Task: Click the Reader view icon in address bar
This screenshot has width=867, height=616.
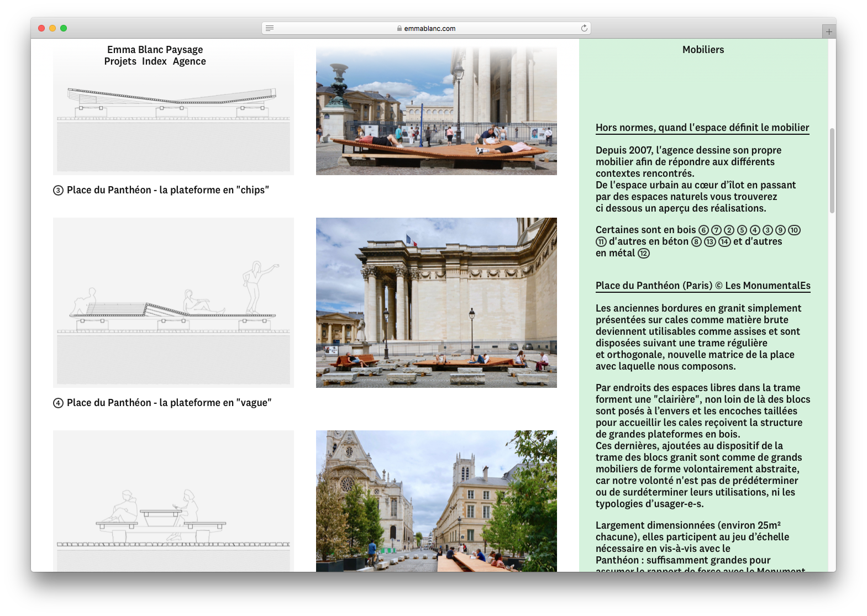Action: coord(270,28)
